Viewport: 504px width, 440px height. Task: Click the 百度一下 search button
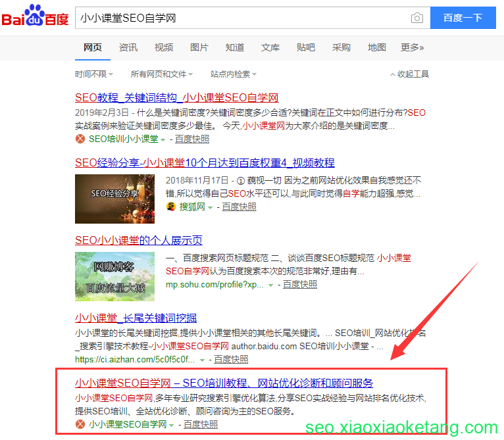tap(463, 18)
